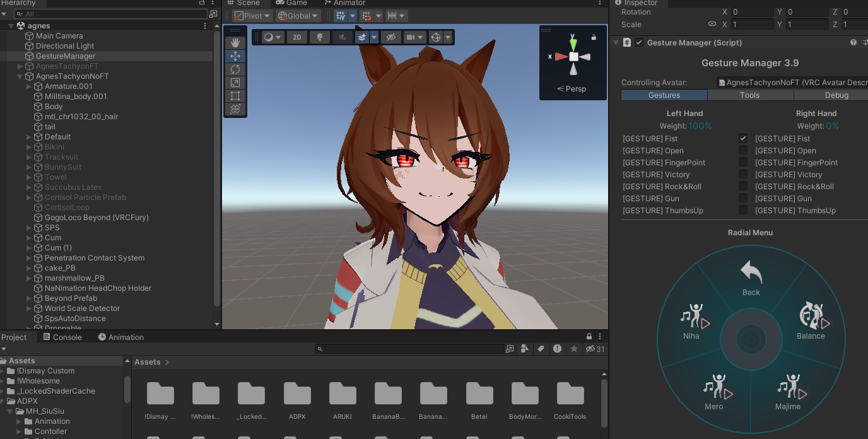868x439 pixels.
Task: Expand the Armature.001 object
Action: pyautogui.click(x=29, y=86)
